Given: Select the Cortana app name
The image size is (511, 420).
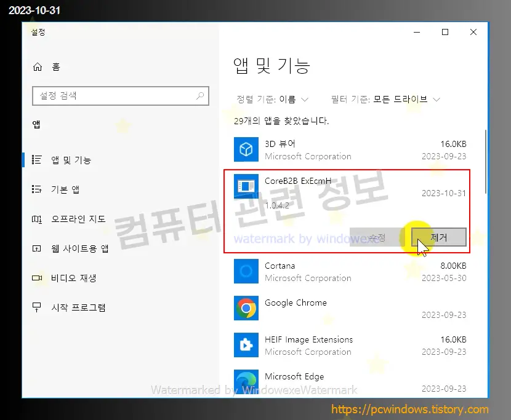Looking at the screenshot, I should pos(280,266).
